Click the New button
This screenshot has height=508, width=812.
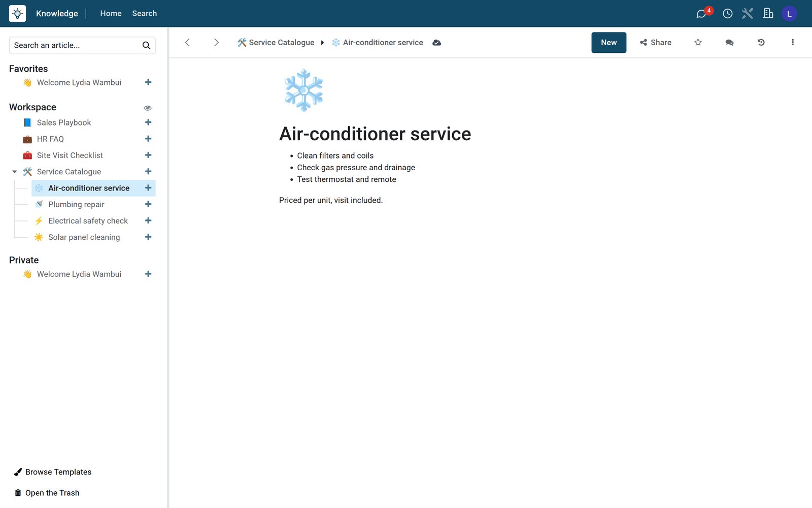608,43
